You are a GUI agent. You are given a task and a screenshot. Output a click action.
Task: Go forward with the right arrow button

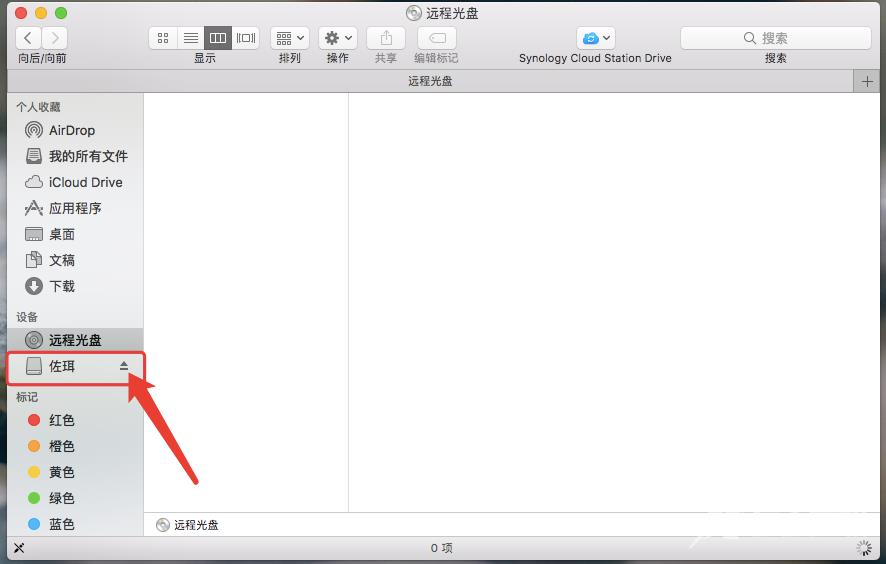tap(55, 38)
